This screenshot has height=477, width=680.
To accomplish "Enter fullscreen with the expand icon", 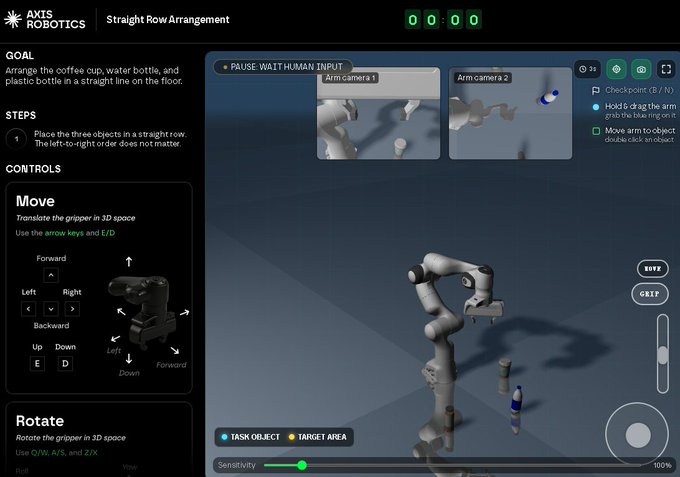I will point(666,69).
